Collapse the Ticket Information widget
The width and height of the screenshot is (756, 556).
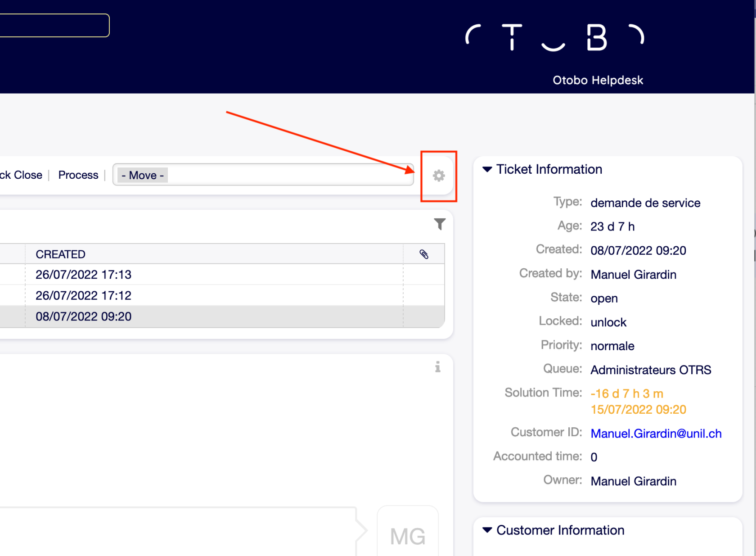(487, 169)
